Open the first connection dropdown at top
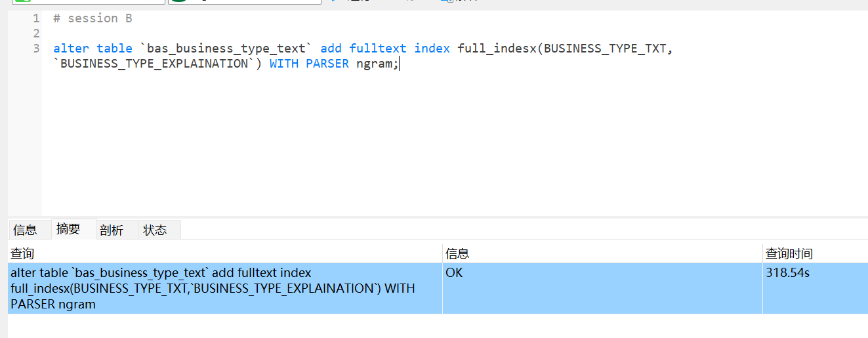 88,2
